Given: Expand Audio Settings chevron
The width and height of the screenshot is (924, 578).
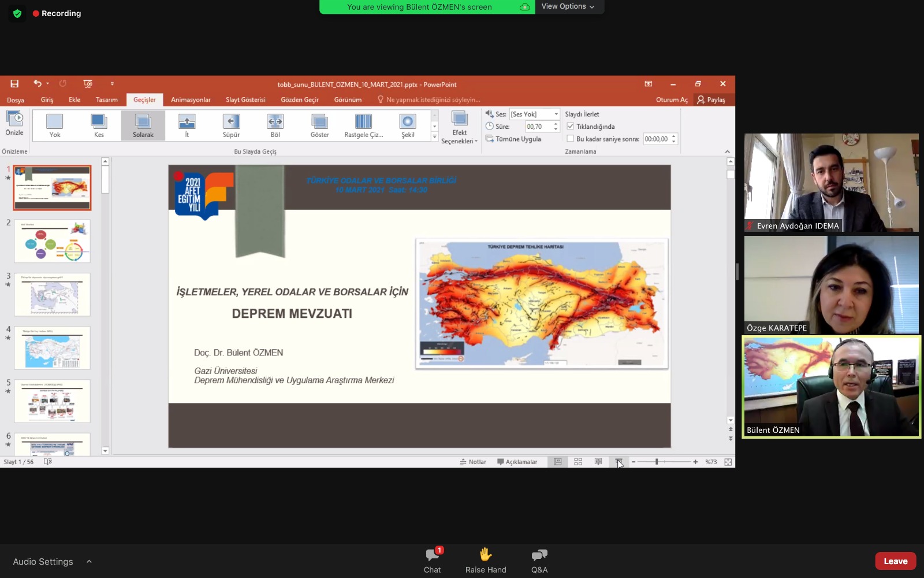Looking at the screenshot, I should [89, 561].
